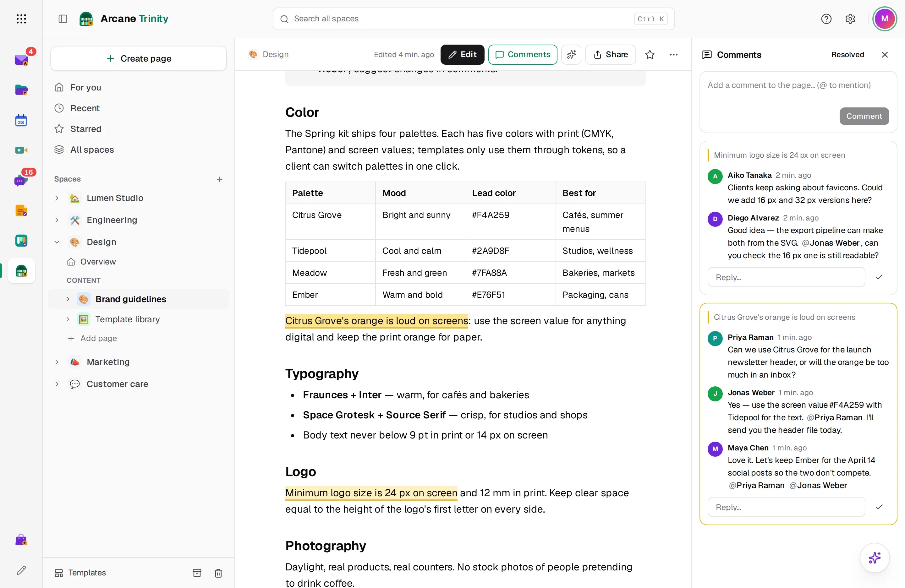The height and width of the screenshot is (588, 905).
Task: Open the trash icon in sidebar footer
Action: [218, 573]
